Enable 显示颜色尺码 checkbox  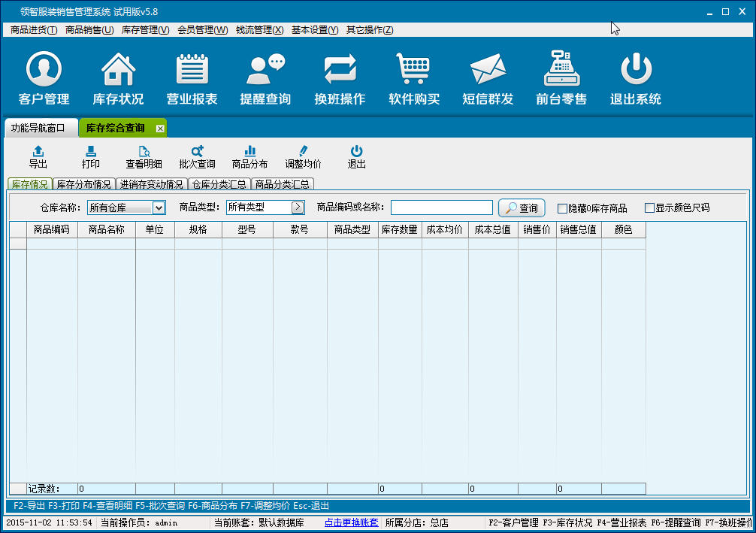pyautogui.click(x=649, y=208)
